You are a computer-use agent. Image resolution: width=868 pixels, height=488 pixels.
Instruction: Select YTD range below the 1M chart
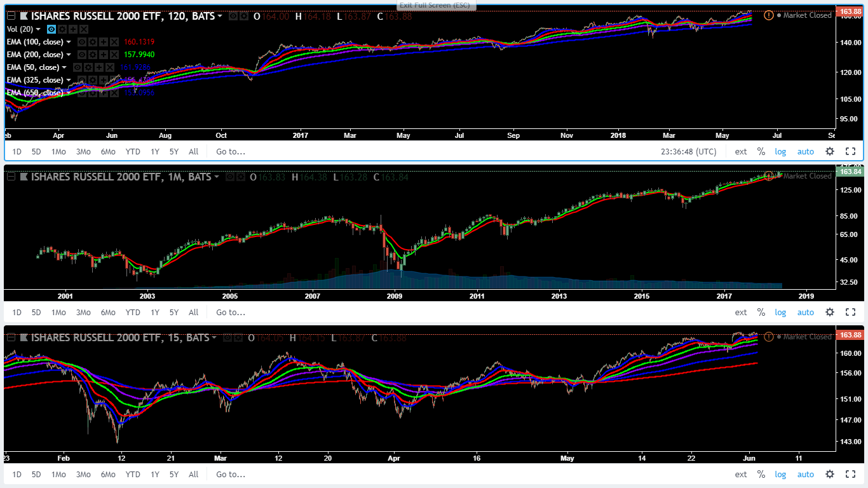click(x=133, y=312)
